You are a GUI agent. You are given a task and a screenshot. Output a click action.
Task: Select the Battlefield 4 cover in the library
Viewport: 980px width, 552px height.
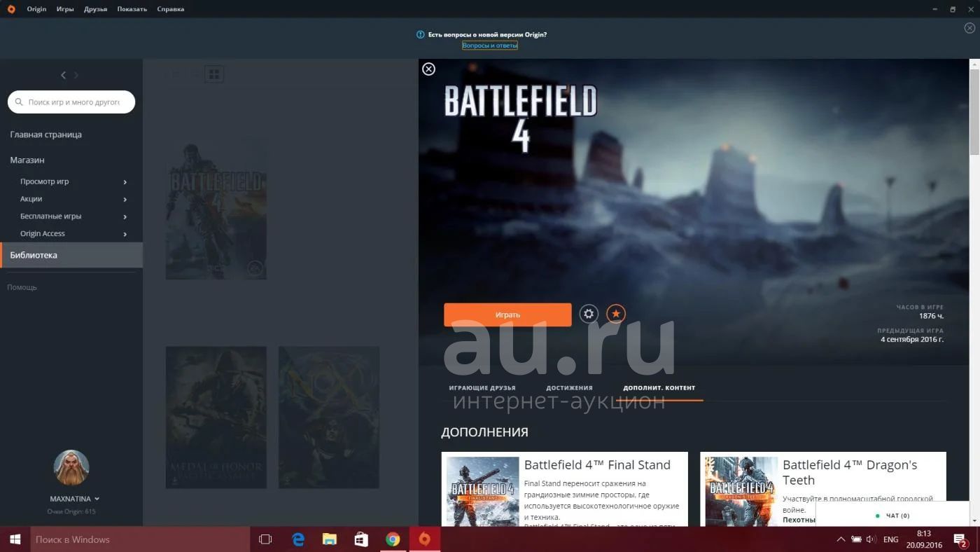tap(216, 208)
